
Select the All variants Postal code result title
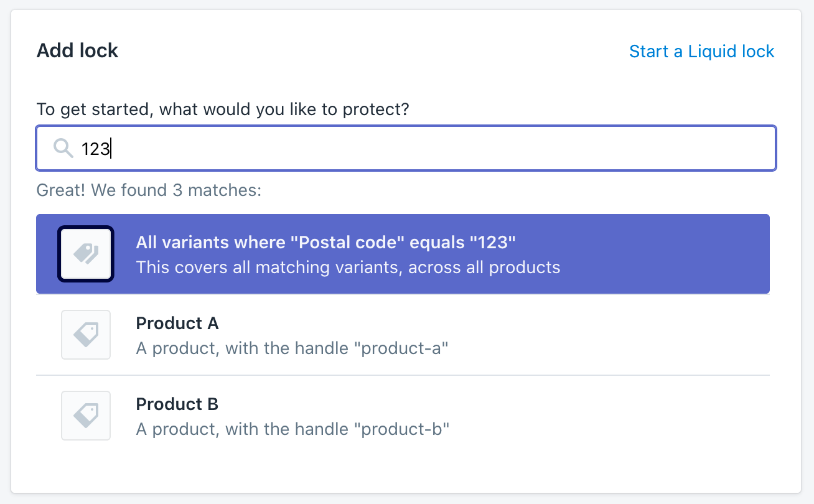pyautogui.click(x=326, y=242)
